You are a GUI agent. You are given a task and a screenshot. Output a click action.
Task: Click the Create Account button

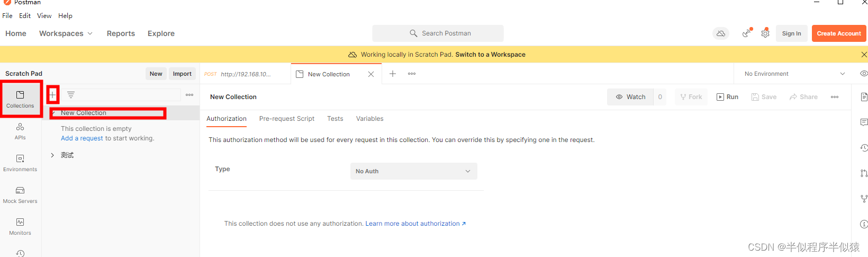click(x=839, y=33)
